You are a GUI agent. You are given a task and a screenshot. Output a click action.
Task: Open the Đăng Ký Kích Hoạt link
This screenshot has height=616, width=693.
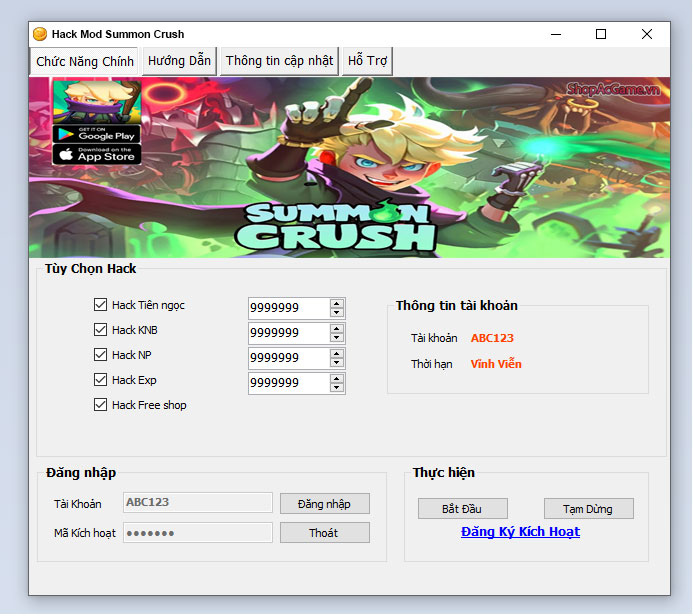(x=520, y=532)
